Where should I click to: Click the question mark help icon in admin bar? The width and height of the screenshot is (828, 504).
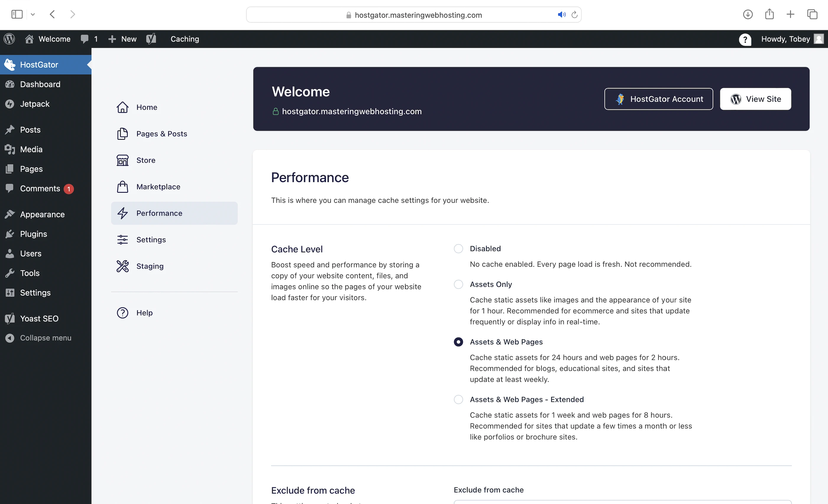[x=745, y=39]
